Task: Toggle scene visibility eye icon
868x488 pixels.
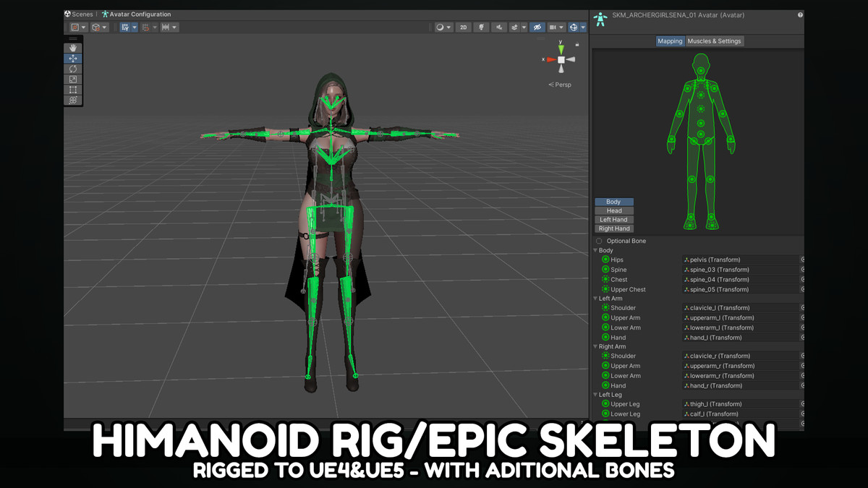Action: click(x=537, y=27)
